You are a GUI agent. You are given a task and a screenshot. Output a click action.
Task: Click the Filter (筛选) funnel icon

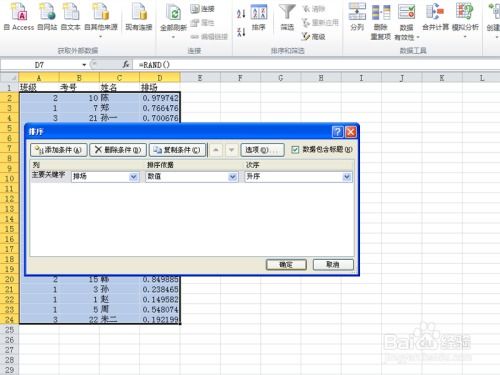click(287, 17)
